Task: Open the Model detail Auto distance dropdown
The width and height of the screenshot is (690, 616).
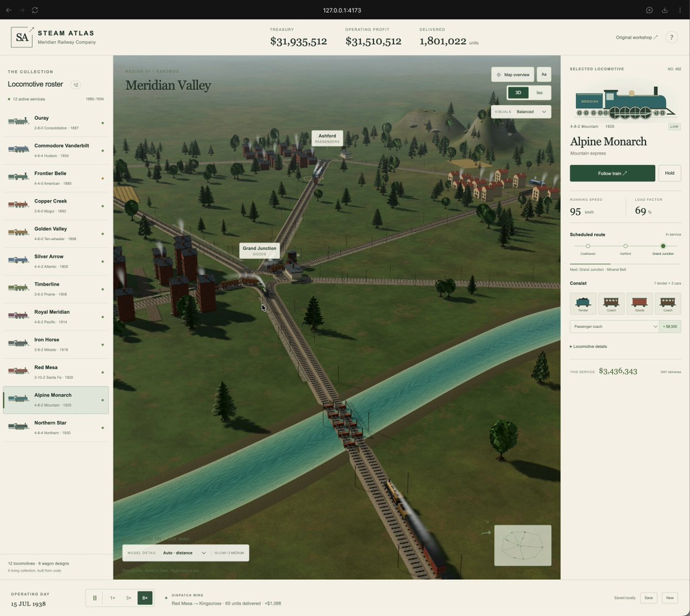Action: (184, 553)
